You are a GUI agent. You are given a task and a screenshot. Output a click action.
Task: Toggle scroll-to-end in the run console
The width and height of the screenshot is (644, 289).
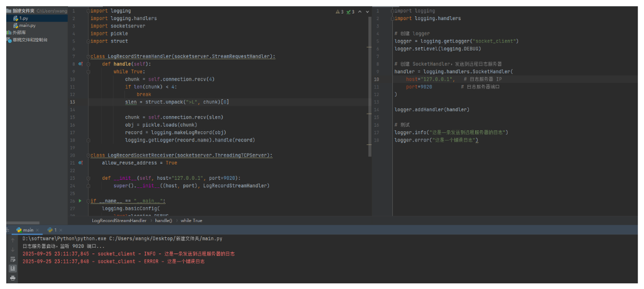[11, 268]
